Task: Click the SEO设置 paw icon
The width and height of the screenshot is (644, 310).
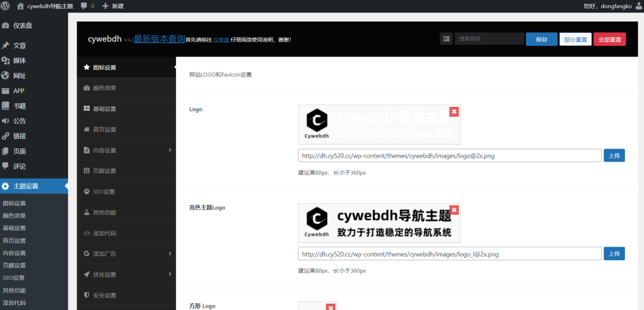Action: (x=87, y=191)
